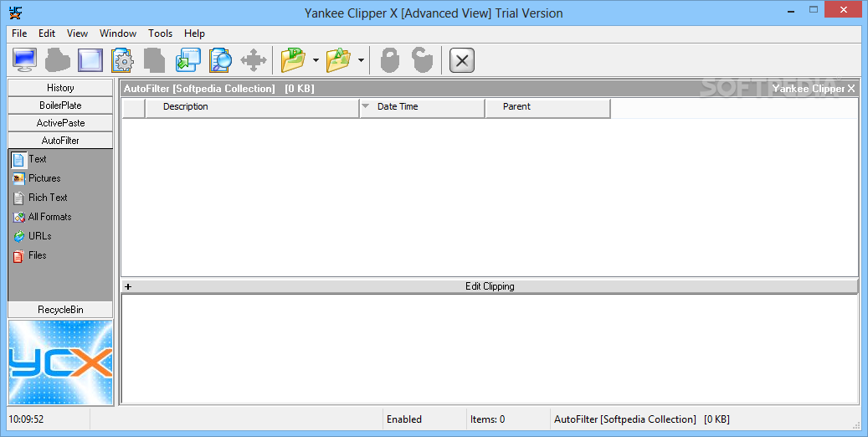
Task: Click the grayed-out document copy icon
Action: [x=155, y=59]
